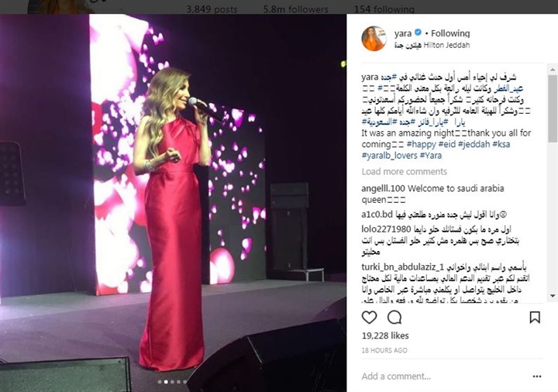Open the Hilton Jeddah location link
Screen dimensions: 558x392
point(432,45)
